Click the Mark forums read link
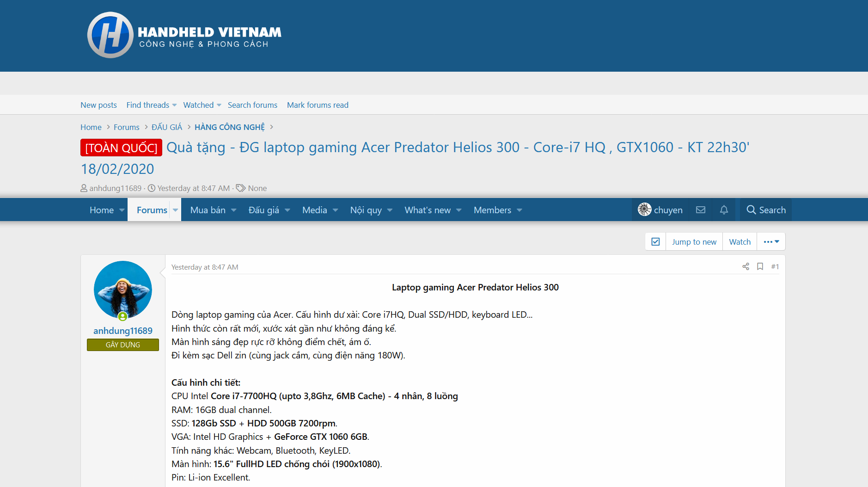 318,105
